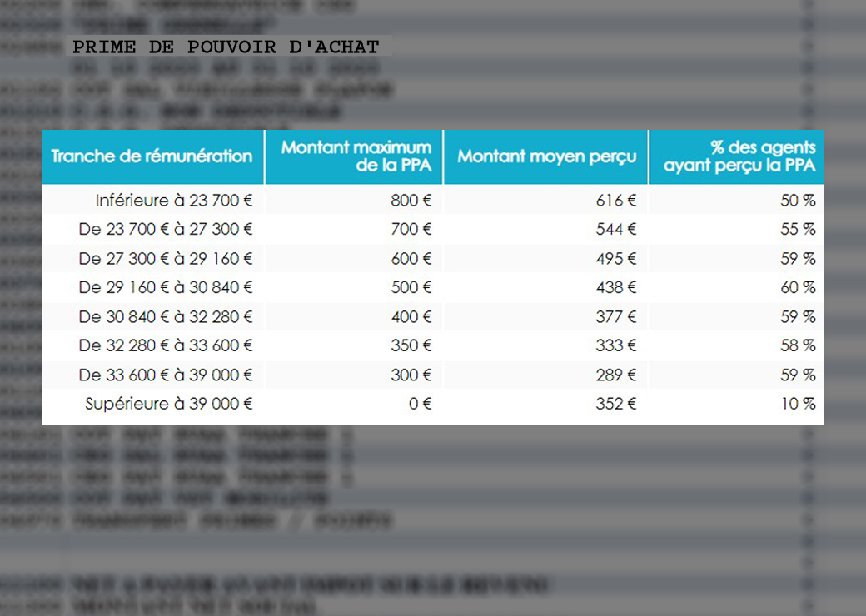Click the '800 €' maximum amount cell
866x616 pixels.
tap(411, 200)
